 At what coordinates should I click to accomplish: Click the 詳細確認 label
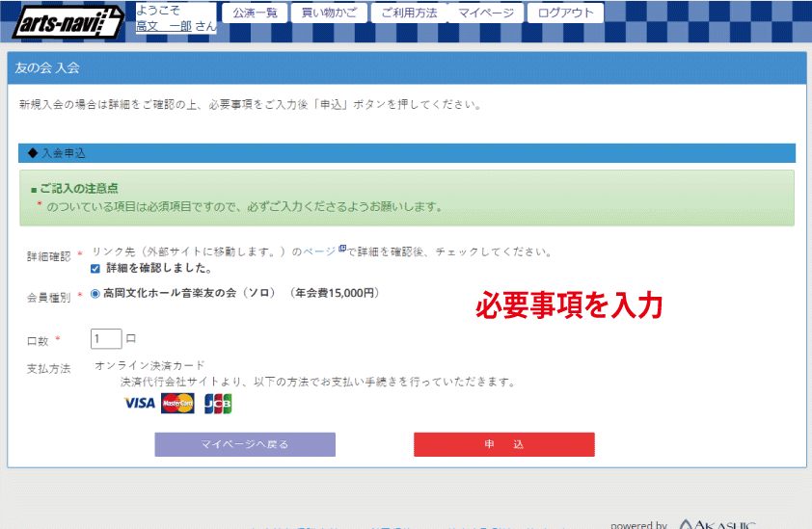[x=48, y=256]
